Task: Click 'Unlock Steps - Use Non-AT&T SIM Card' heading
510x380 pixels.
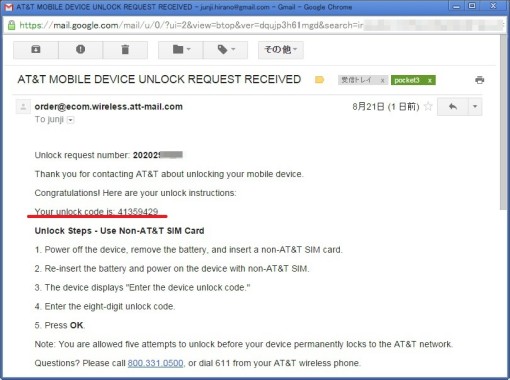Action: click(119, 231)
